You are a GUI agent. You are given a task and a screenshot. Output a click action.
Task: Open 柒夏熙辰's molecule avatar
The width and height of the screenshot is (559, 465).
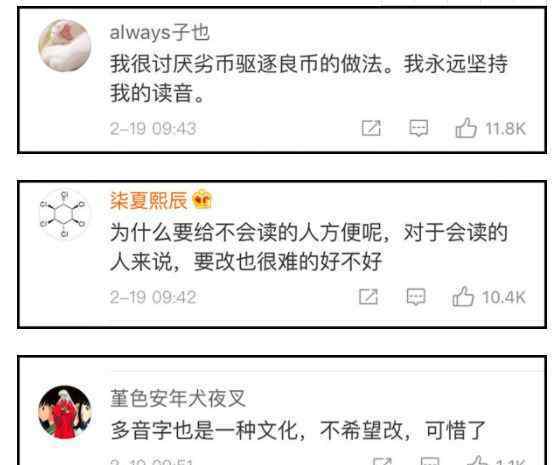click(65, 214)
